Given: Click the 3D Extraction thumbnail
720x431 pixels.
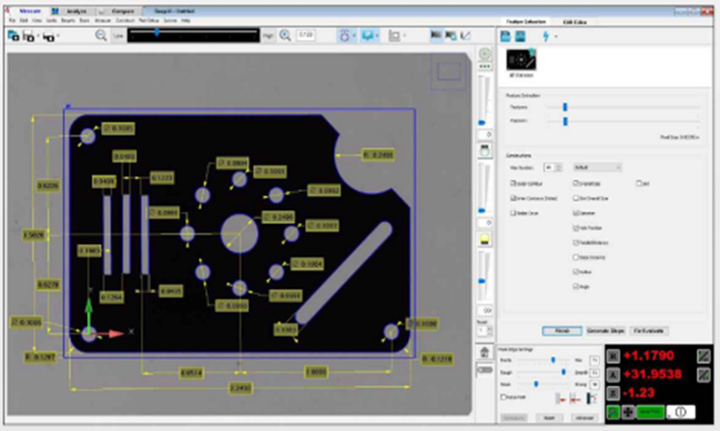Looking at the screenshot, I should click(521, 60).
